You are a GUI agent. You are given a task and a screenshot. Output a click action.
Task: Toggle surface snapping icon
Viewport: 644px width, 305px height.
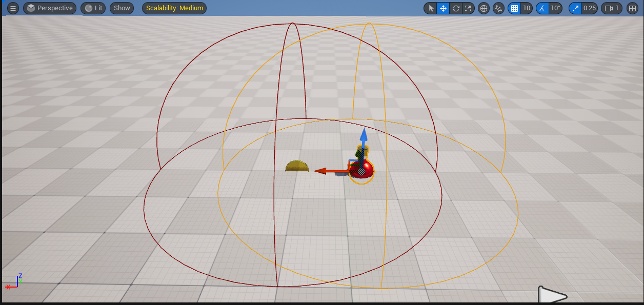click(x=498, y=8)
